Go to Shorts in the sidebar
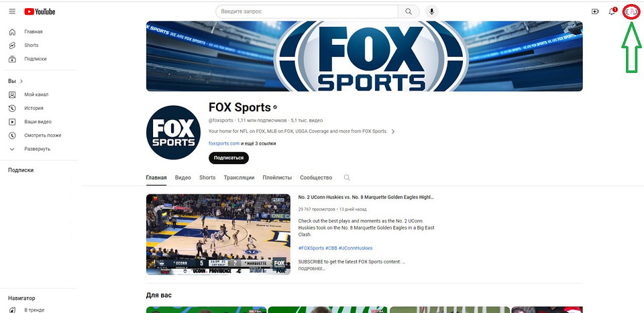Viewport: 644px width, 313px height. 31,46
